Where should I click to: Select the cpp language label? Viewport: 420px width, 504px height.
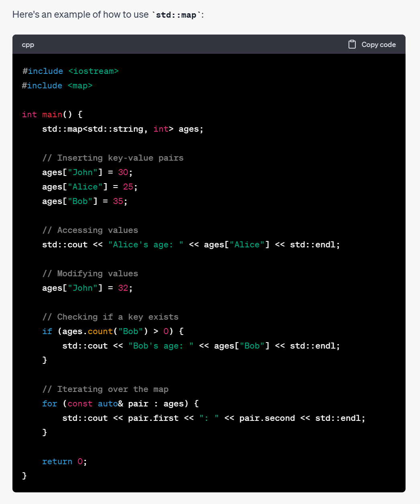(28, 45)
